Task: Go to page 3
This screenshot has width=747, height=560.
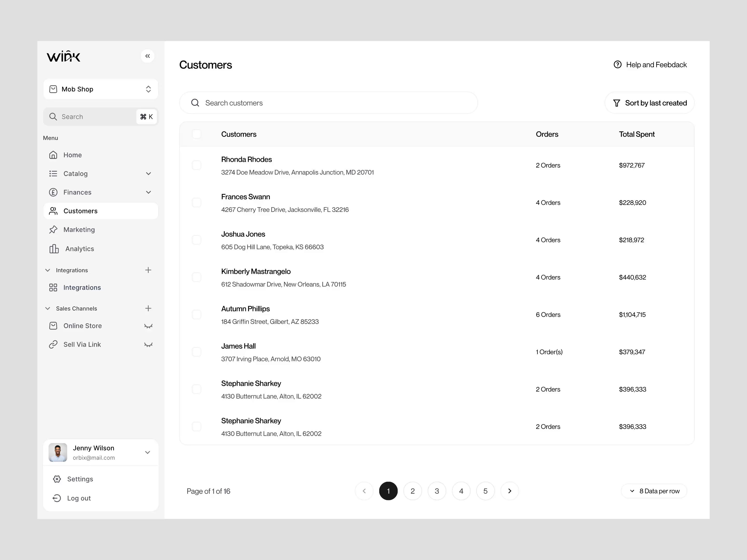Action: point(437,491)
